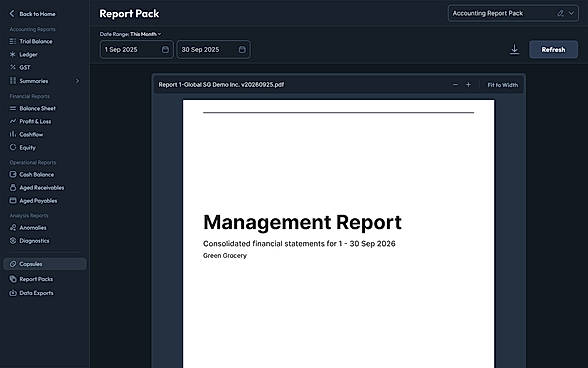The width and height of the screenshot is (588, 368).
Task: Zoom in the PDF with plus
Action: pos(468,85)
